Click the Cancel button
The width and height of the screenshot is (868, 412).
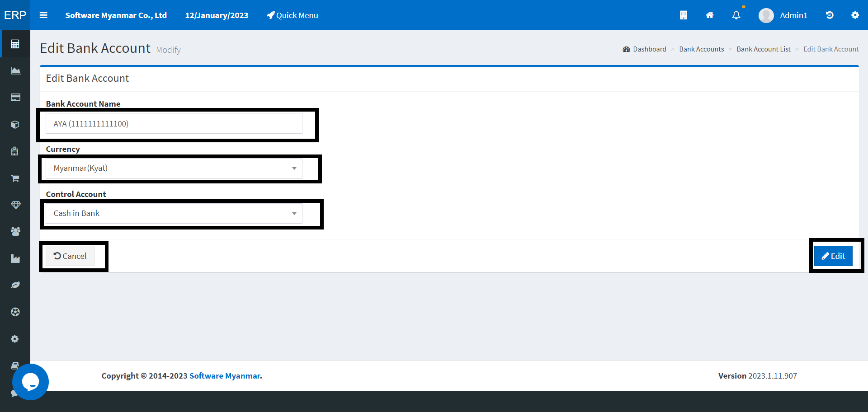click(70, 256)
